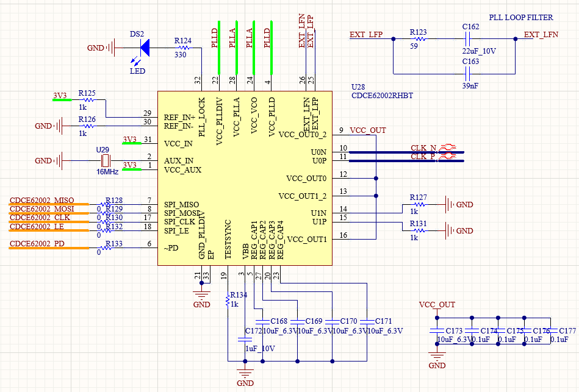
Task: Select resistor R123 in loop filter
Action: click(419, 39)
